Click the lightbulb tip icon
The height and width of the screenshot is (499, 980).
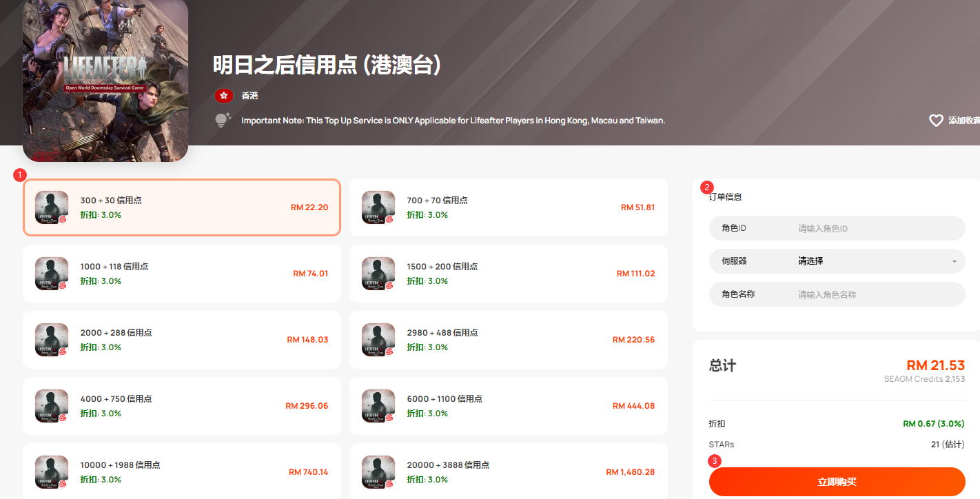pos(223,121)
